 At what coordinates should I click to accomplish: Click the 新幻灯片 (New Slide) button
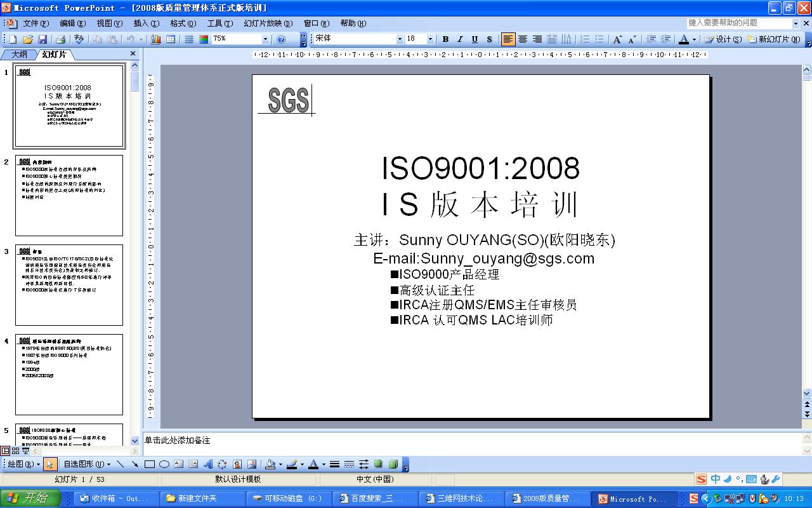coord(774,39)
